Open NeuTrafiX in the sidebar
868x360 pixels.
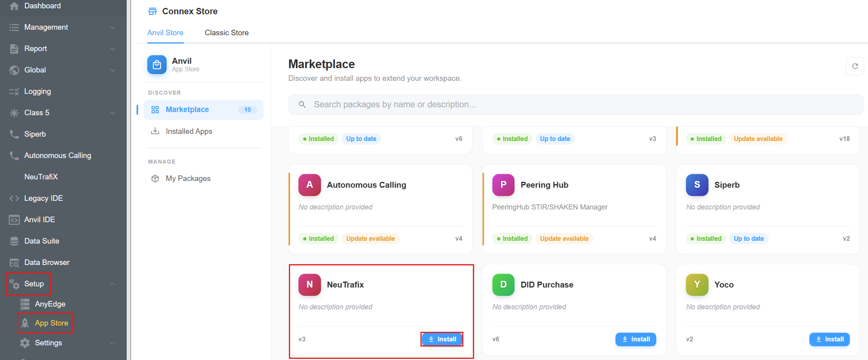click(x=41, y=177)
